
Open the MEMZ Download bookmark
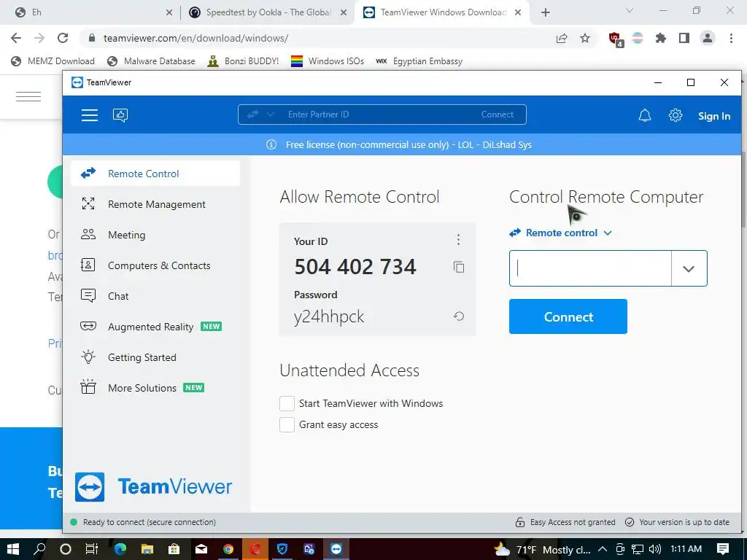point(53,61)
